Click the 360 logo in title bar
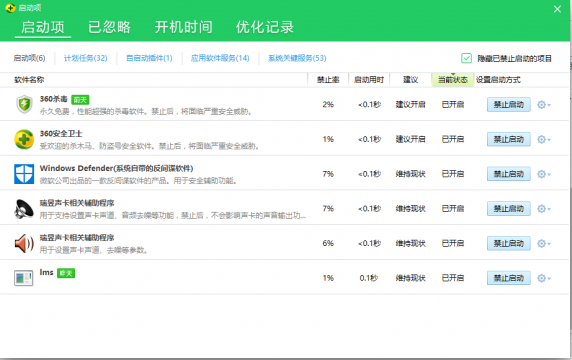 [10, 8]
